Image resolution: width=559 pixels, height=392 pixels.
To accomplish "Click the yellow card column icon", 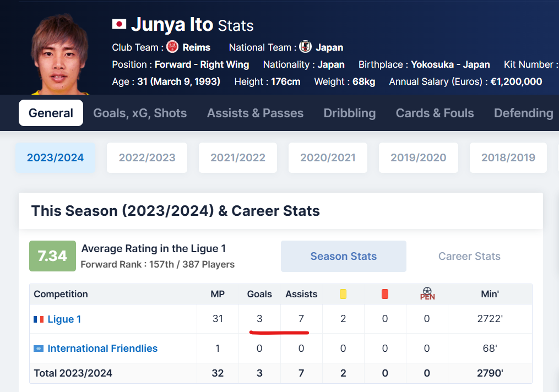I will pyautogui.click(x=343, y=294).
